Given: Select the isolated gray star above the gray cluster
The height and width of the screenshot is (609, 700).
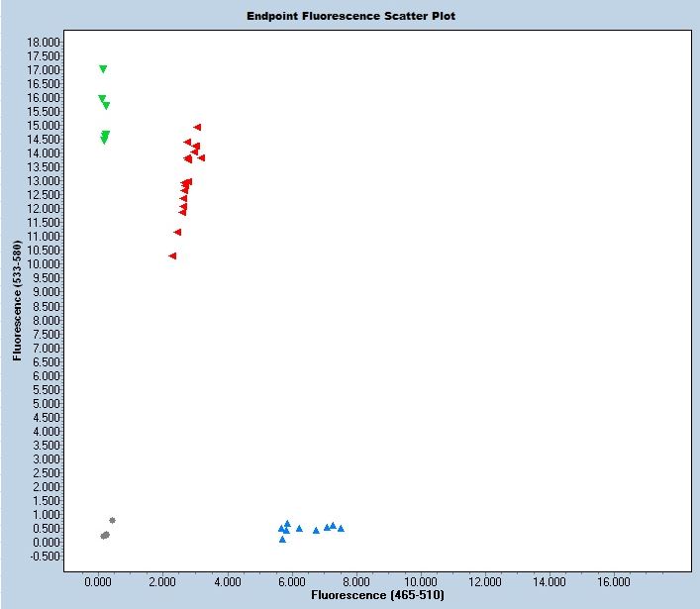Looking at the screenshot, I should 112,520.
